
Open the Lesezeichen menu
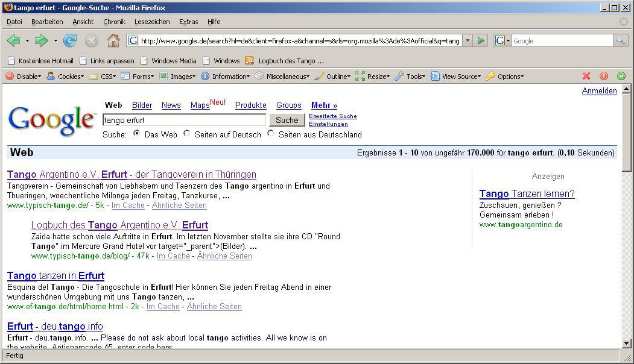click(152, 22)
